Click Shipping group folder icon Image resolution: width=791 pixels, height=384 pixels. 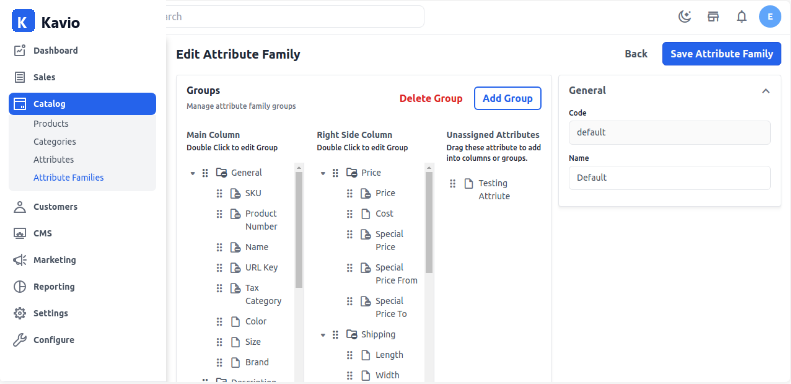click(351, 335)
